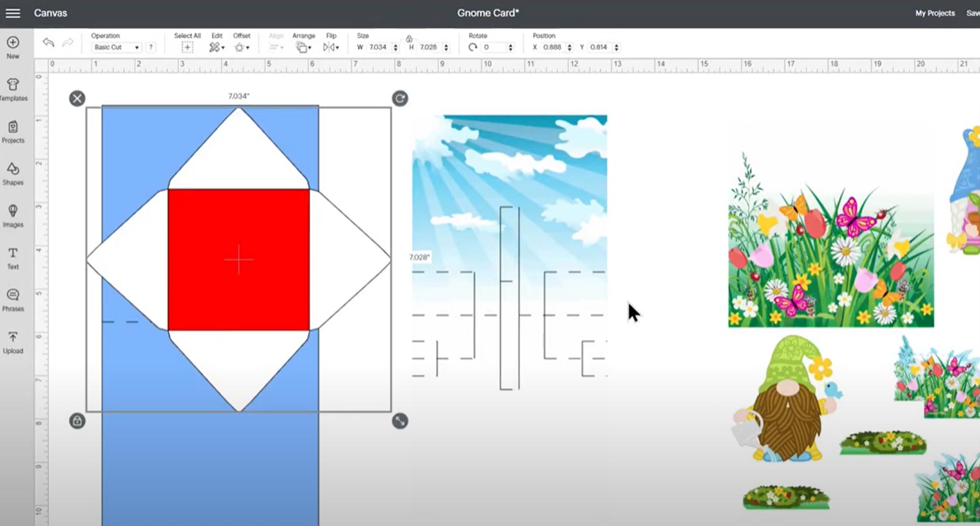Unlock the selected envelope with the padlock handle
The height and width of the screenshot is (526, 980).
[77, 421]
